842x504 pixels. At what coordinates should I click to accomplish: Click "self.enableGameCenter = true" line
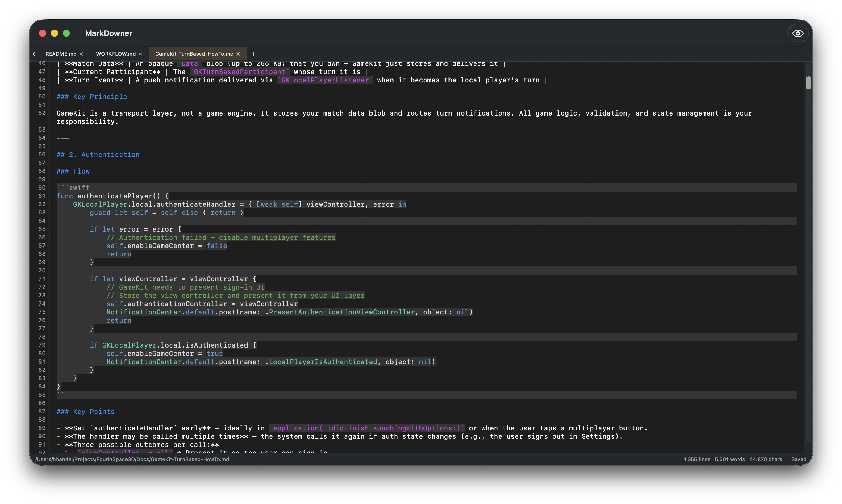click(x=165, y=354)
